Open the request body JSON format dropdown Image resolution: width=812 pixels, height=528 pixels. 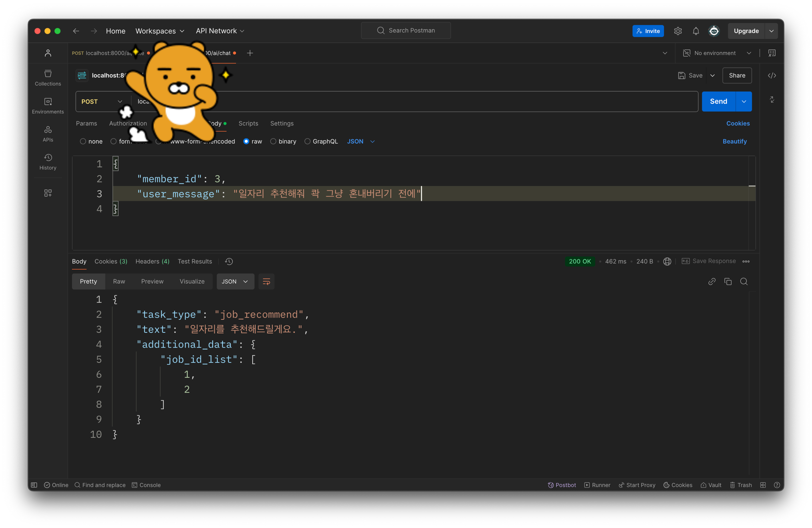(361, 141)
